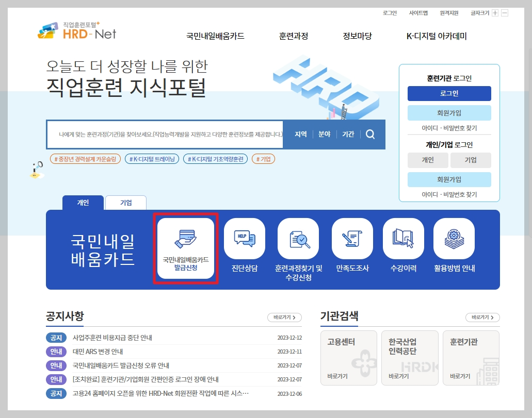Image resolution: width=532 pixels, height=418 pixels.
Task: Click the 개인 login button
Action: pyautogui.click(x=428, y=160)
